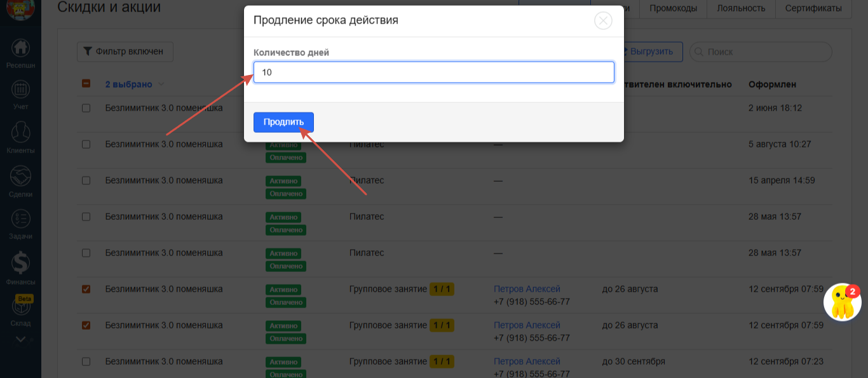
Task: Switch to the Лояльность tab
Action: [740, 8]
